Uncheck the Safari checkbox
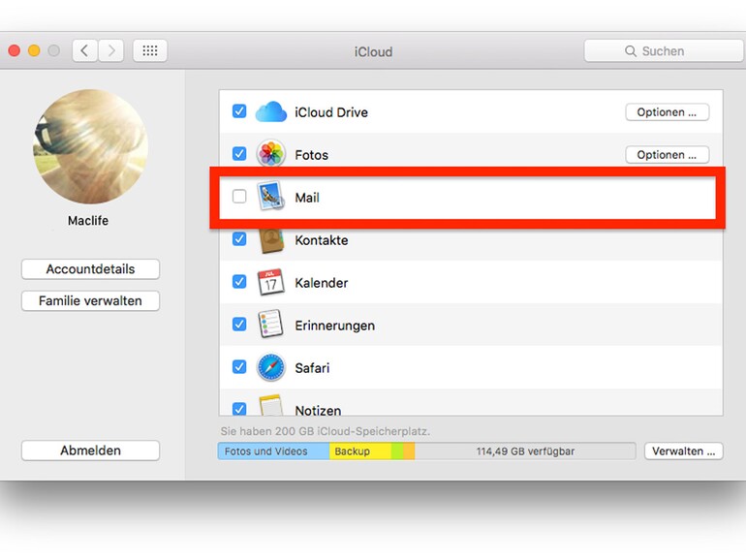The height and width of the screenshot is (560, 746). click(239, 367)
